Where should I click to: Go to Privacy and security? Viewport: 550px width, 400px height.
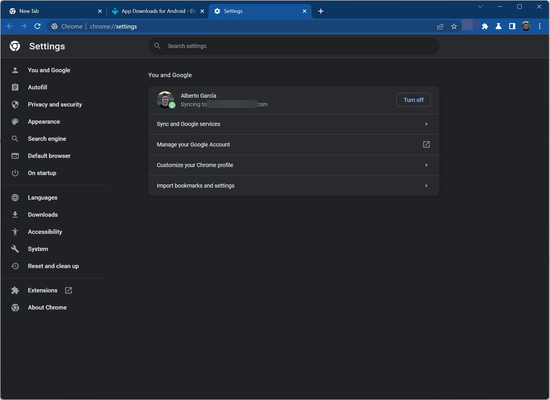click(x=54, y=105)
